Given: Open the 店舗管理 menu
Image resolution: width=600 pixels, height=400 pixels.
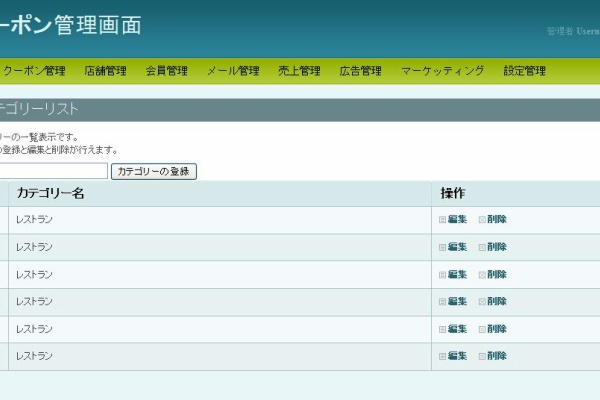Looking at the screenshot, I should pos(105,71).
